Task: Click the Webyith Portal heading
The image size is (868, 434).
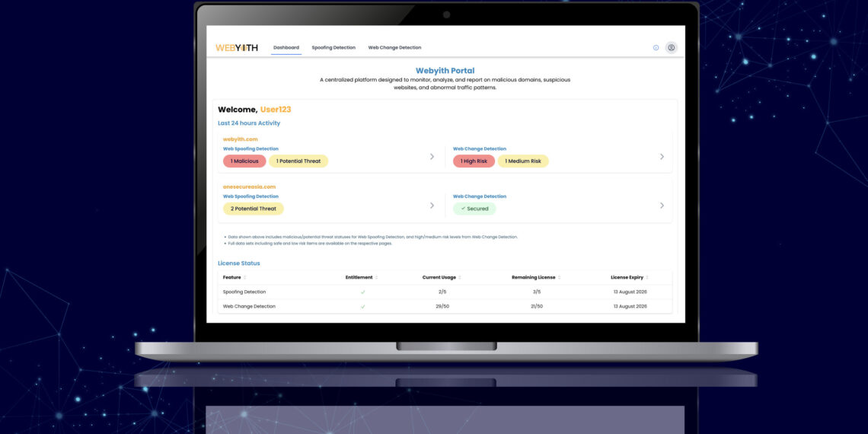Action: 445,70
